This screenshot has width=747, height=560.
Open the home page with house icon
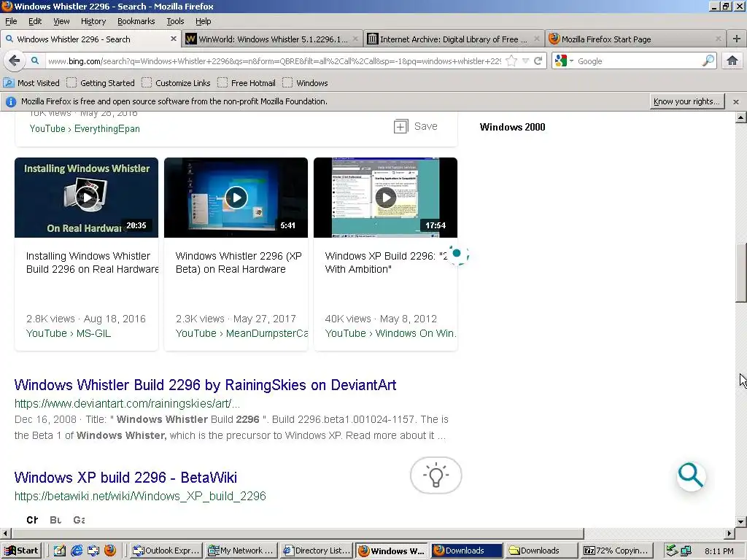tap(732, 61)
